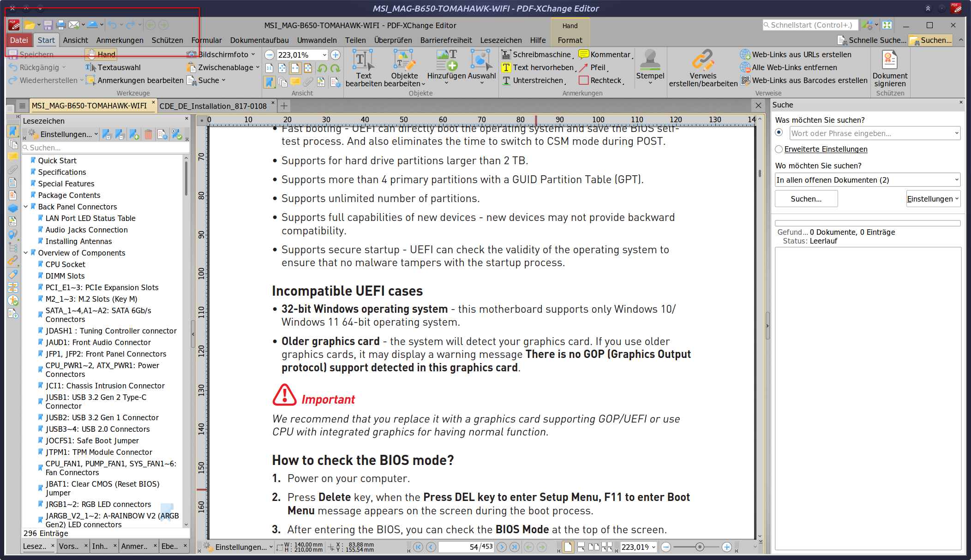Switch to Format ribbon tab
The height and width of the screenshot is (560, 971).
tap(570, 40)
